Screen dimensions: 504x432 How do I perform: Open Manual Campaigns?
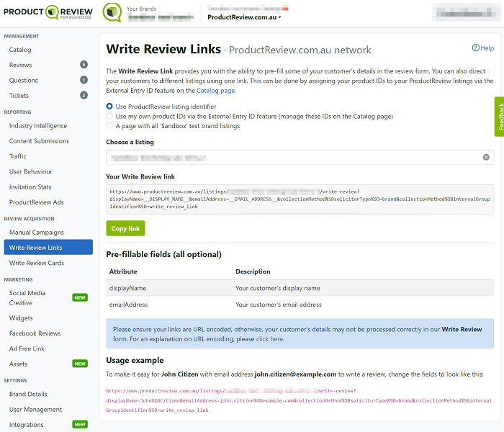(37, 233)
